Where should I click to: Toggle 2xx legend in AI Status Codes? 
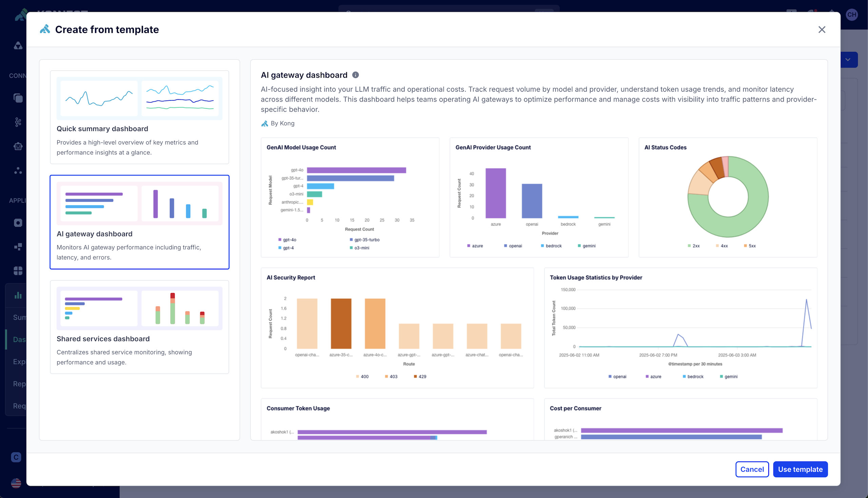tap(694, 246)
